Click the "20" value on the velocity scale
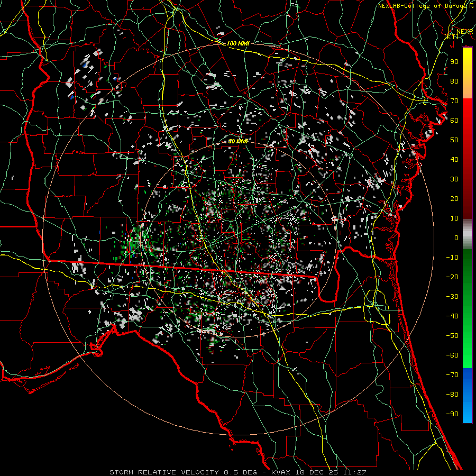The height and width of the screenshot is (476, 476). 454,198
